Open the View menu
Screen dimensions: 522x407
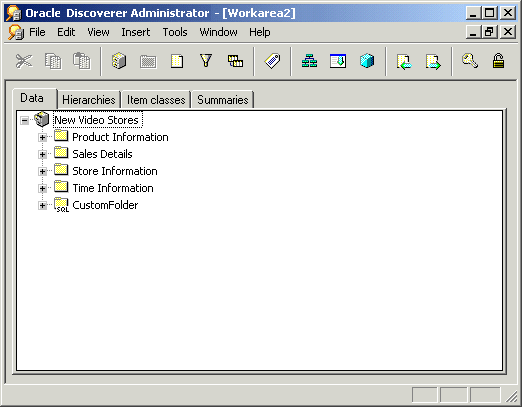point(98,32)
